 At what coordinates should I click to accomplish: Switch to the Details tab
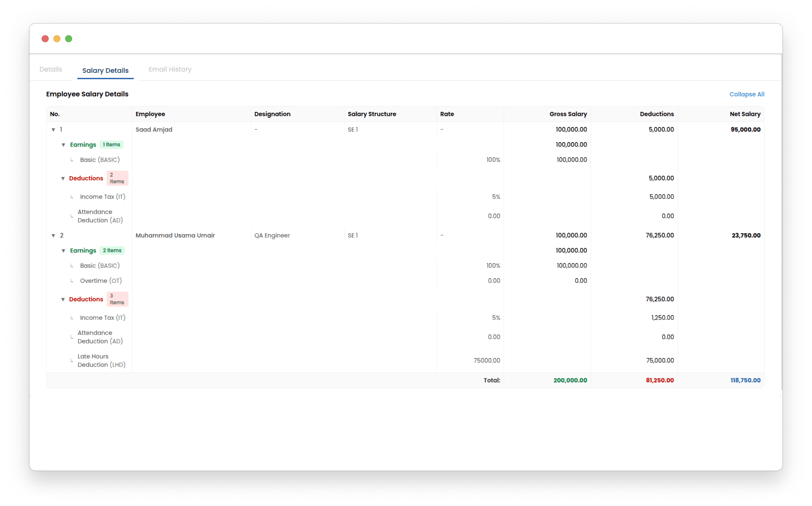[51, 69]
